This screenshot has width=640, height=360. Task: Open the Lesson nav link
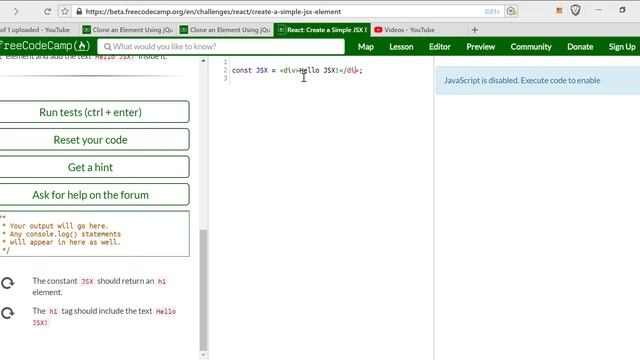click(x=401, y=47)
